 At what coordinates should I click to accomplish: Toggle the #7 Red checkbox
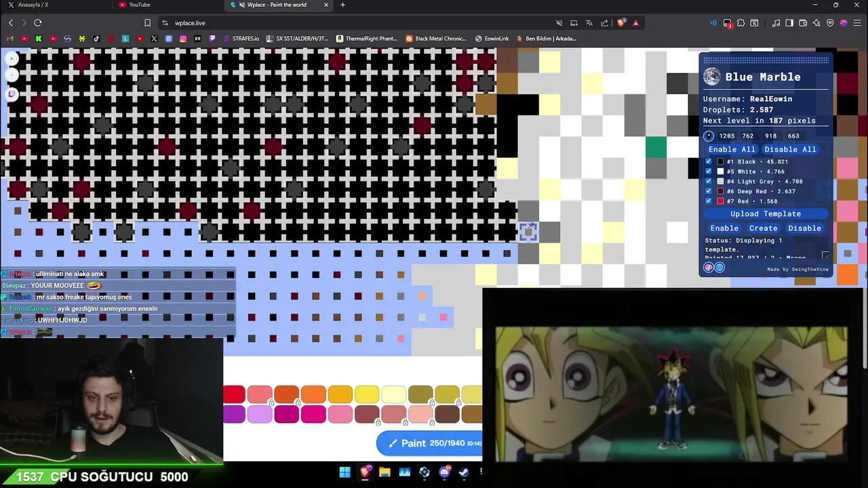[x=709, y=201]
